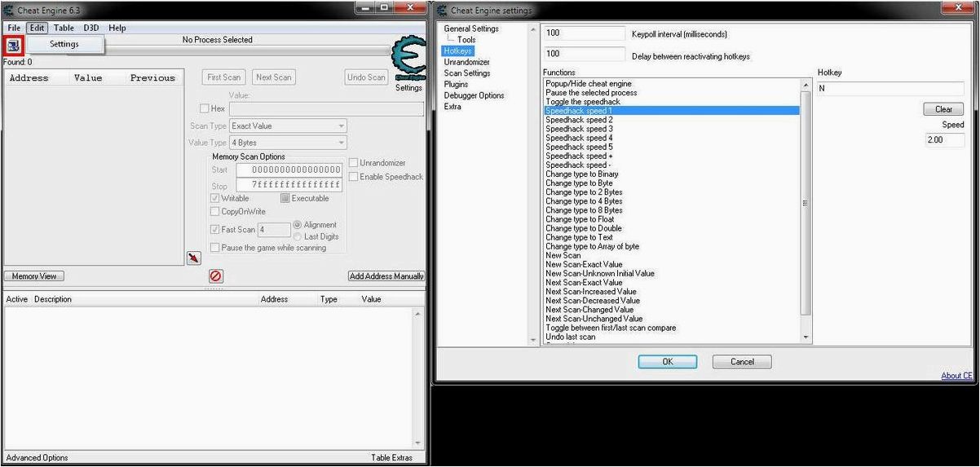
Task: Enable the CopyOnWrite checkbox
Action: point(215,212)
